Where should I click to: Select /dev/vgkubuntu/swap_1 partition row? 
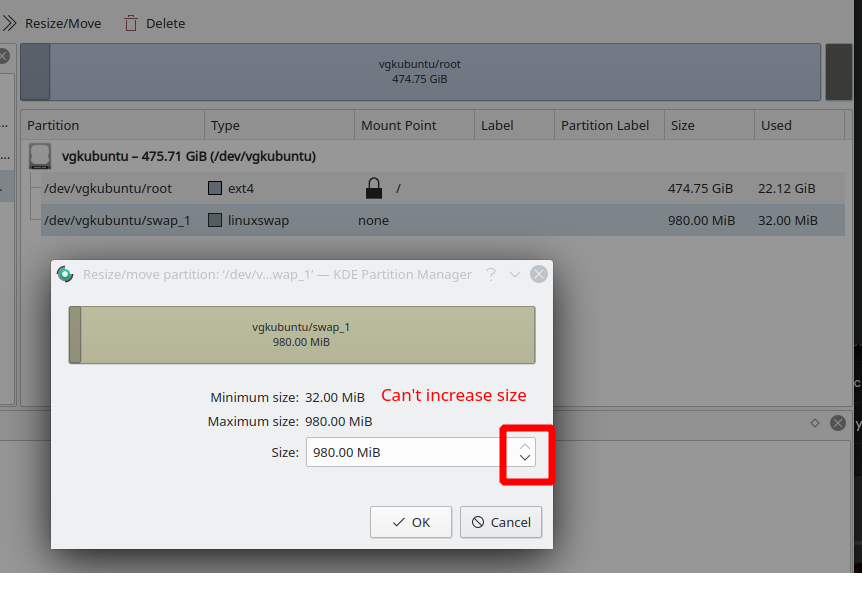click(443, 220)
